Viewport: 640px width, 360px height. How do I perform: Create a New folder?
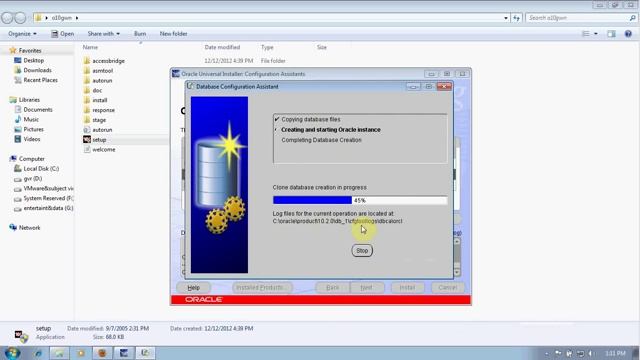tap(173, 34)
